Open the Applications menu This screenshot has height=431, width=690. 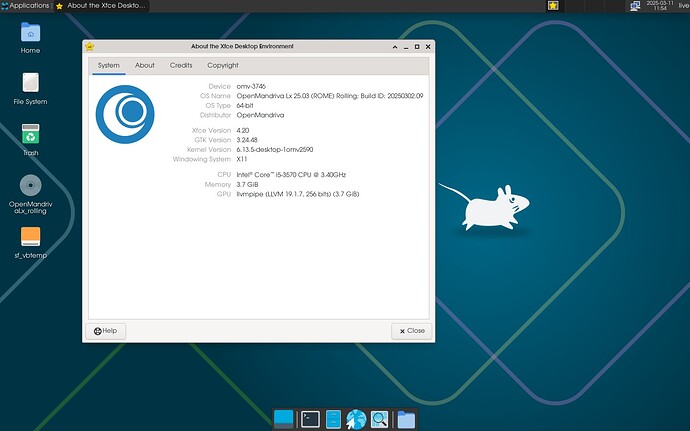coord(25,6)
